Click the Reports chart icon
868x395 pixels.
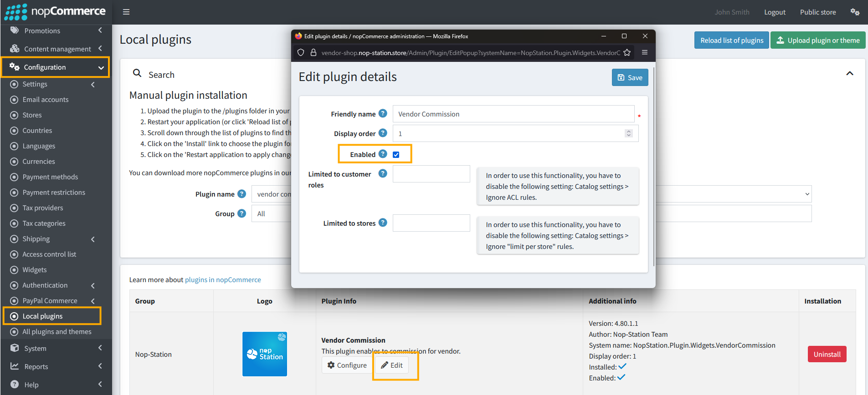pos(15,366)
